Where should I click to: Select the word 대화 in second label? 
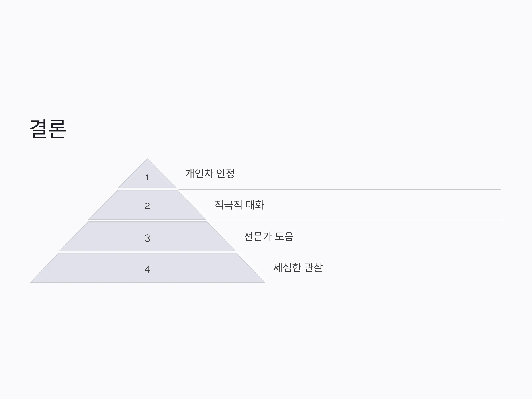click(x=255, y=205)
